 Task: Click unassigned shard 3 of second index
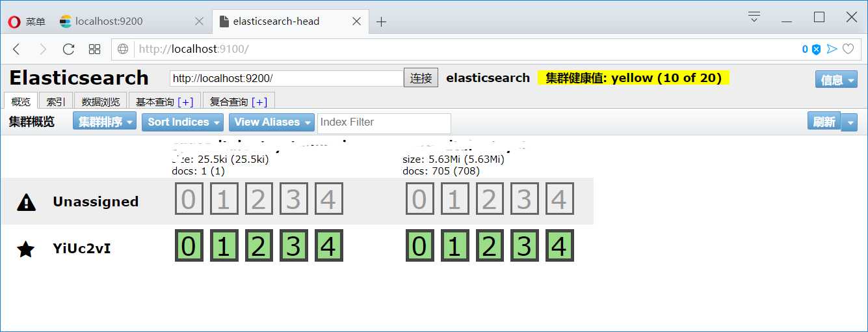525,199
